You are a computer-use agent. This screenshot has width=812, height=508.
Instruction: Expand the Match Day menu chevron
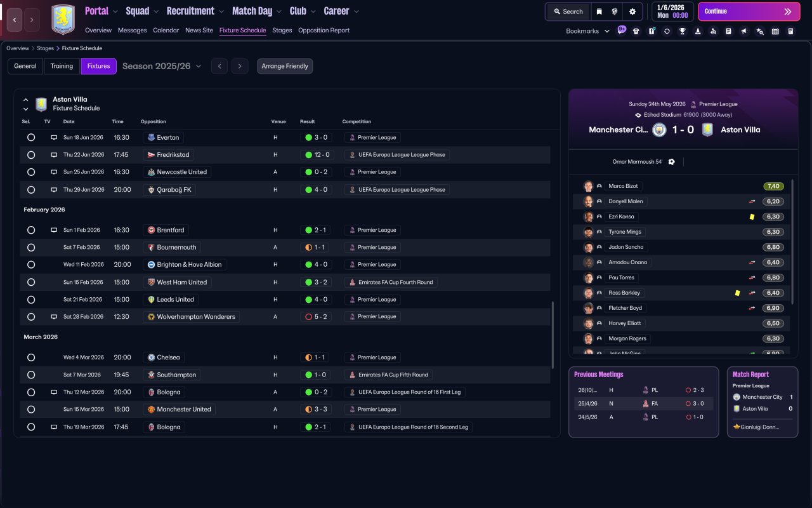click(279, 11)
